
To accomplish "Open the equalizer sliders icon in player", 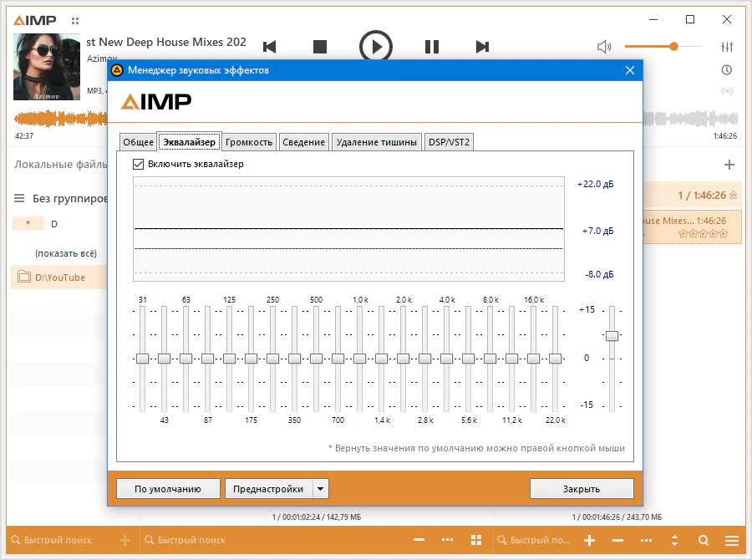I will (727, 47).
